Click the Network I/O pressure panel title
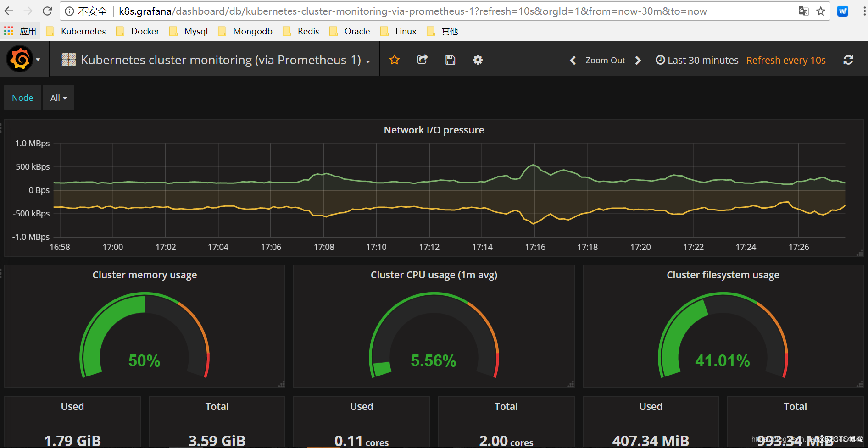This screenshot has width=868, height=448. (x=434, y=130)
